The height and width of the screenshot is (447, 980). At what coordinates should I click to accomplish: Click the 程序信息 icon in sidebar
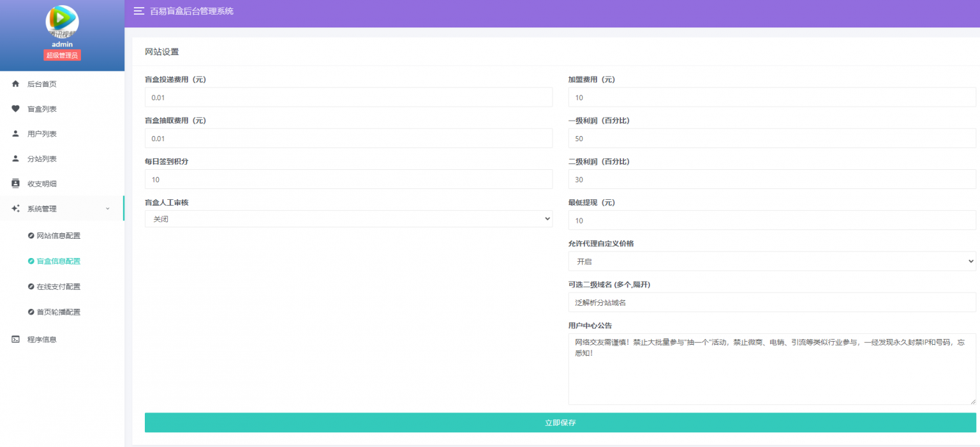pos(15,339)
